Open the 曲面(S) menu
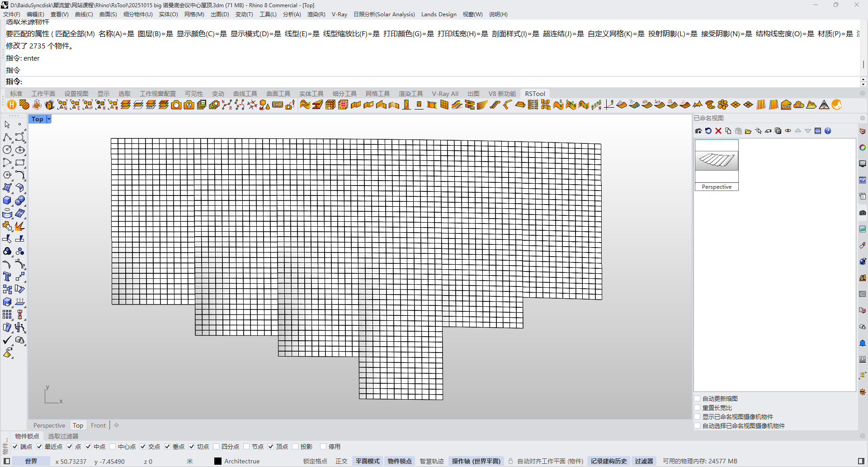Screen dimensions: 868x467 point(108,14)
